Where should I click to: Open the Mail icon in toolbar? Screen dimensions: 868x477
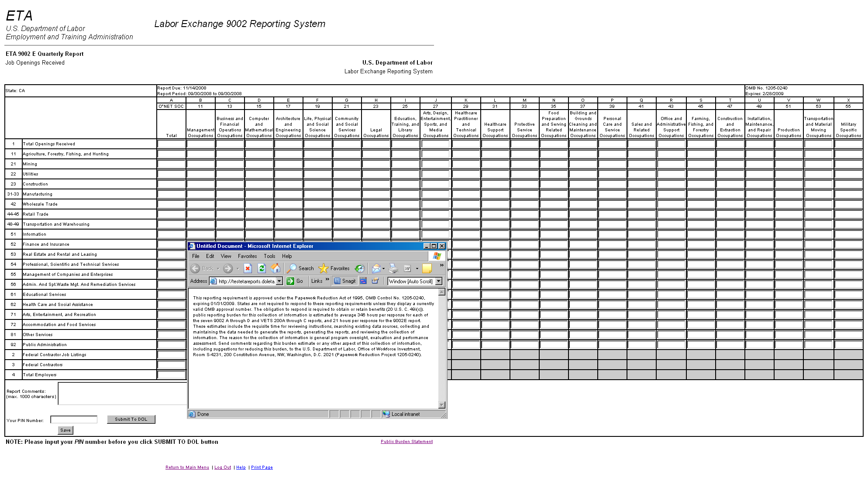[x=375, y=268]
